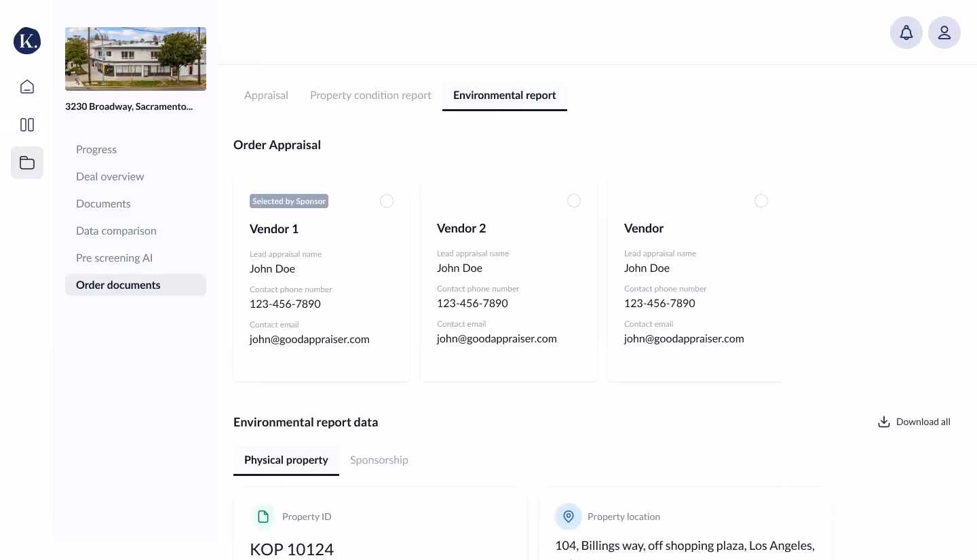The image size is (977, 560).
Task: Click the Property location pin icon
Action: 569,516
